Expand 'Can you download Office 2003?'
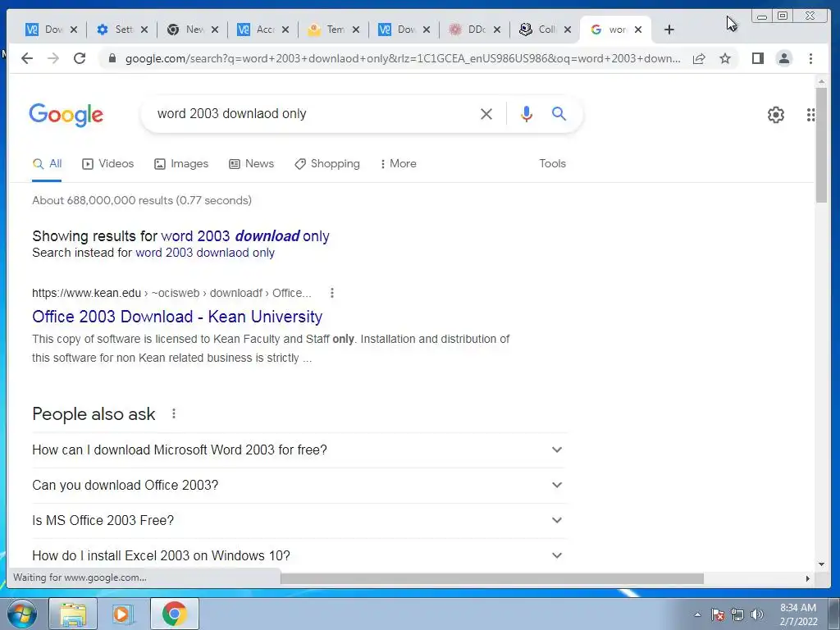The height and width of the screenshot is (630, 840). coord(299,486)
